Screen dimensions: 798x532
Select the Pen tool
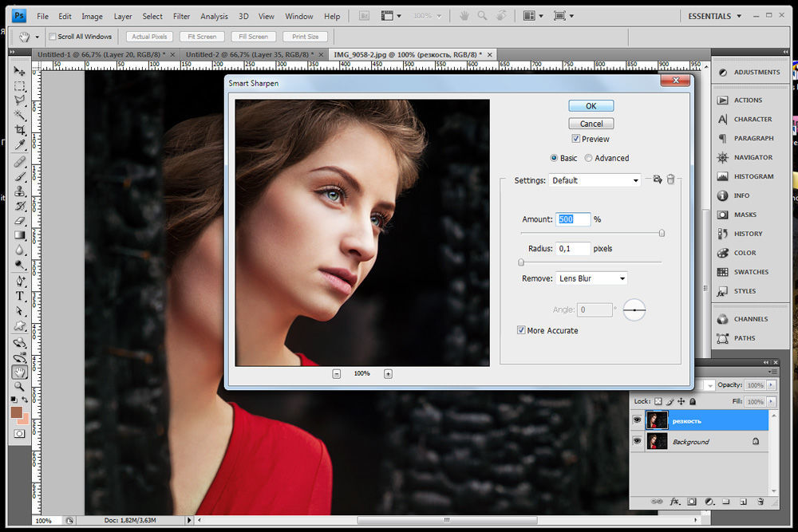19,282
